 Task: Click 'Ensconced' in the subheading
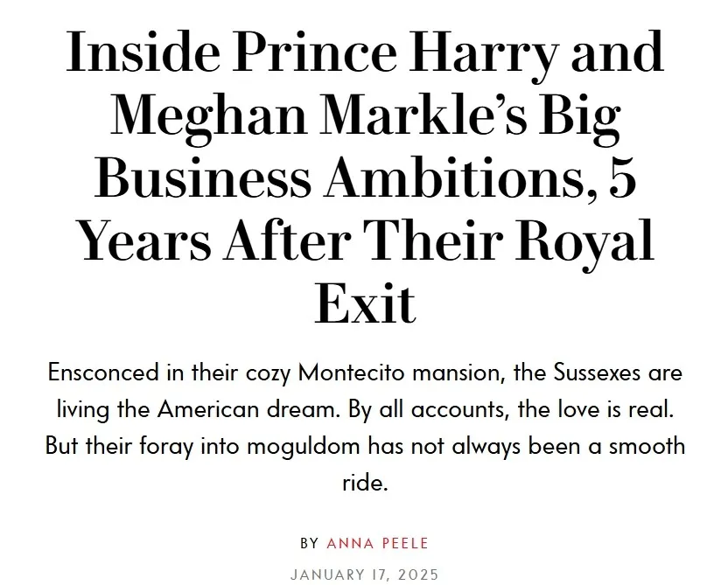click(103, 373)
